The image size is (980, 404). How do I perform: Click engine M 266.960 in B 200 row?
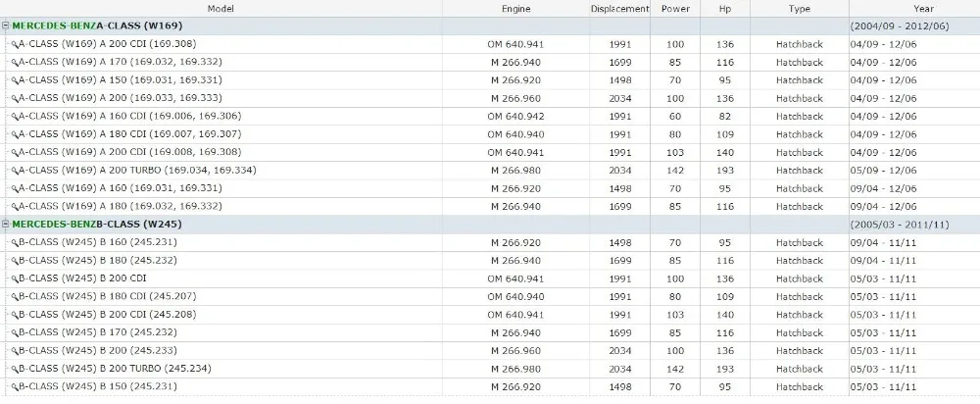pyautogui.click(x=515, y=351)
